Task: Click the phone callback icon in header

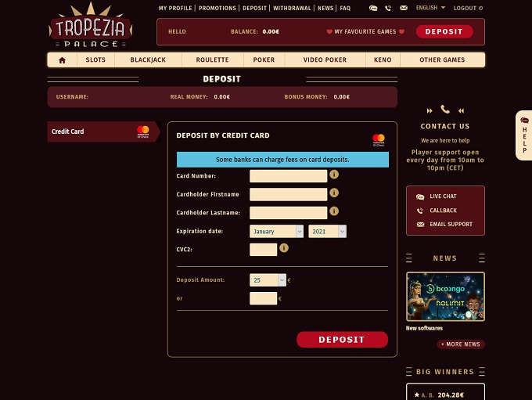Action: 388,8
